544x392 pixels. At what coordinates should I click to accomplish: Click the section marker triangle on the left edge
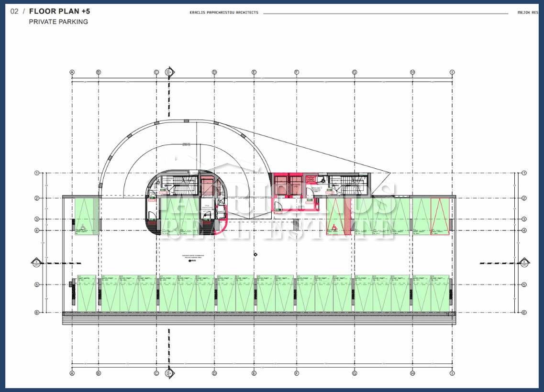[x=36, y=262]
